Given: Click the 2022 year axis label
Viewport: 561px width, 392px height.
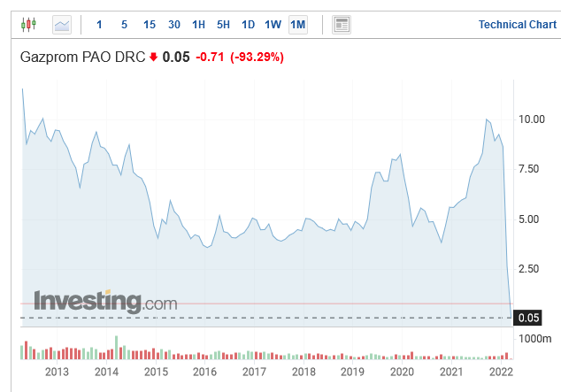Looking at the screenshot, I should [x=501, y=372].
